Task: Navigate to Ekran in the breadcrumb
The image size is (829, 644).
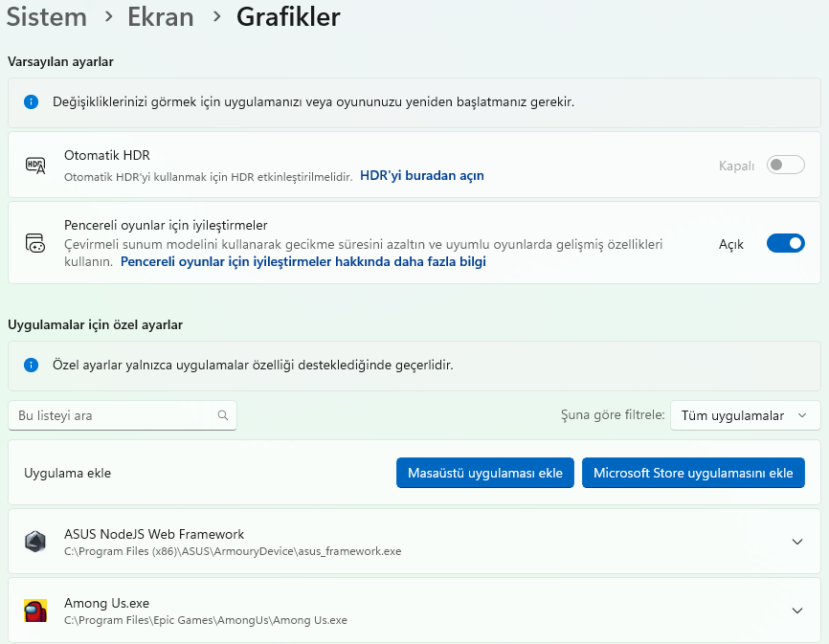Action: (x=162, y=16)
